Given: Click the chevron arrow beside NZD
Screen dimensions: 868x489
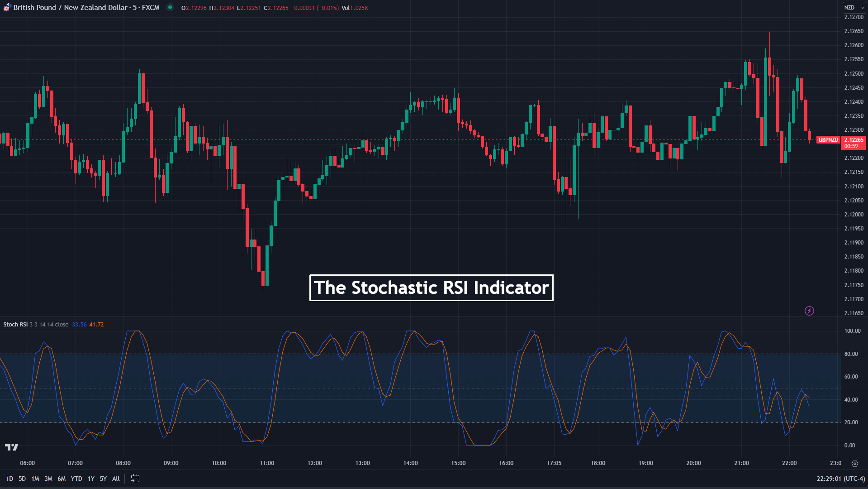Looking at the screenshot, I should 862,8.
